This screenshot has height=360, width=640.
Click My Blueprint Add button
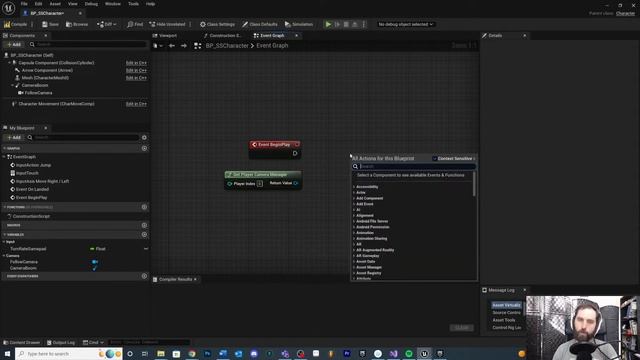[14, 138]
